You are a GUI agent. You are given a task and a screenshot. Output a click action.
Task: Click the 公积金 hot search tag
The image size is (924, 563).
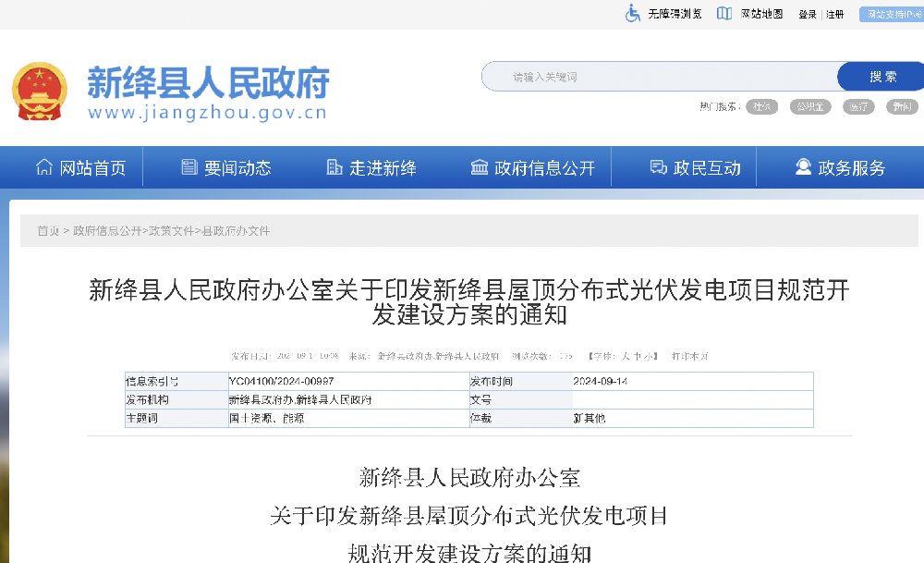coord(810,106)
